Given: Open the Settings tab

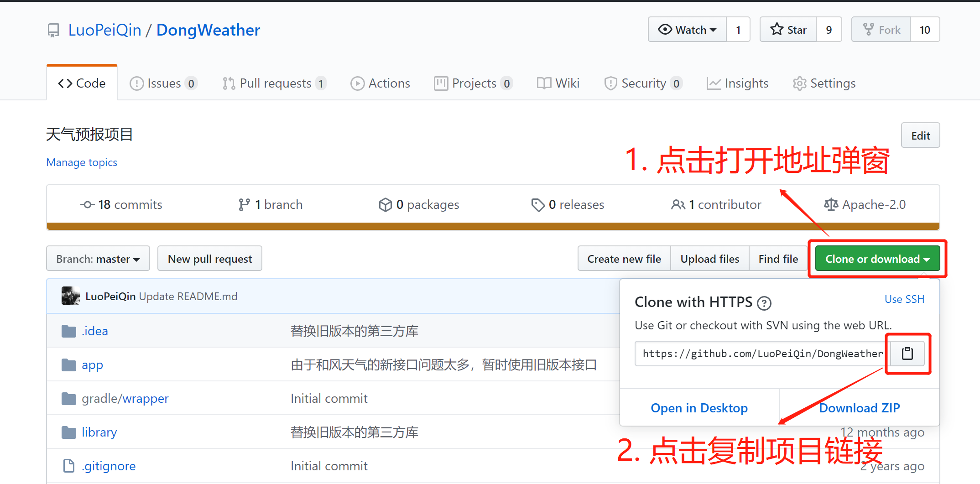Looking at the screenshot, I should tap(824, 83).
